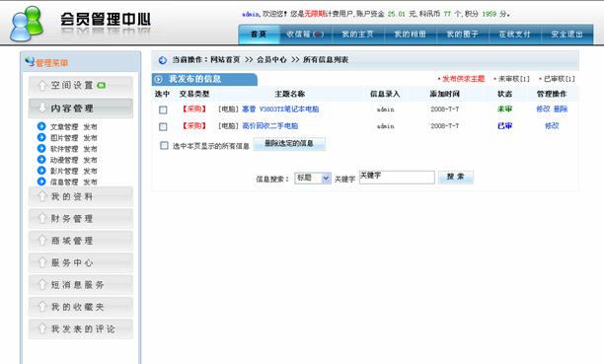Image resolution: width=604 pixels, height=364 pixels.
Task: Open 惠普 V3803TX笔记本电脑 topic link
Action: pyautogui.click(x=280, y=109)
